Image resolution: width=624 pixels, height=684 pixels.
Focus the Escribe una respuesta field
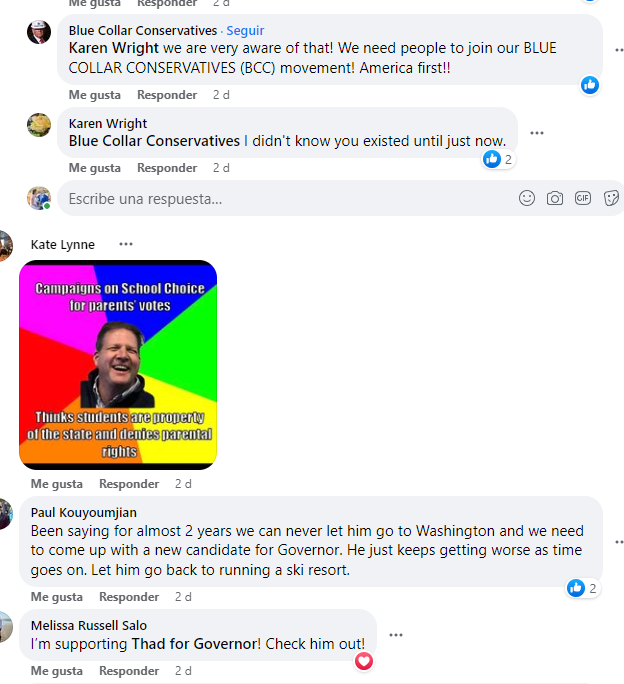tap(288, 199)
